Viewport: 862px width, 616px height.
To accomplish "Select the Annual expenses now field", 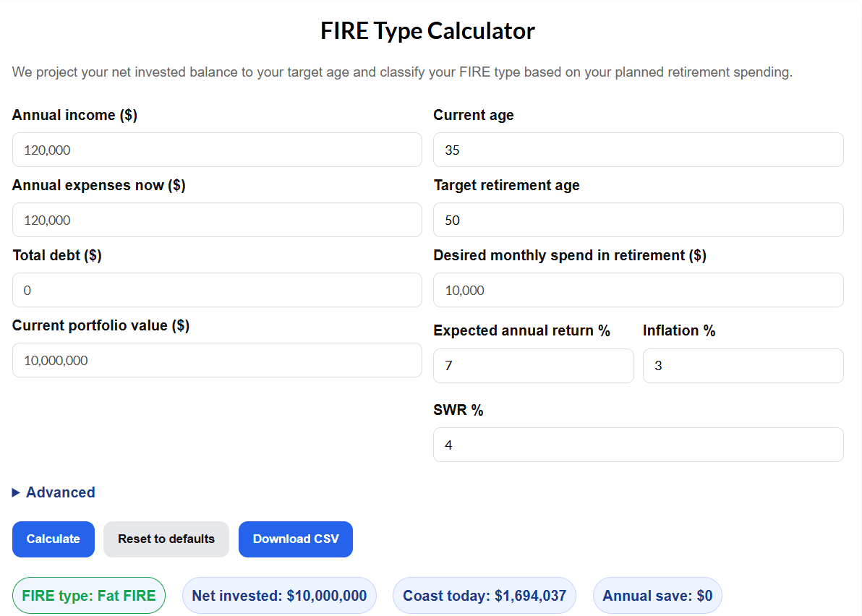I will coord(217,220).
